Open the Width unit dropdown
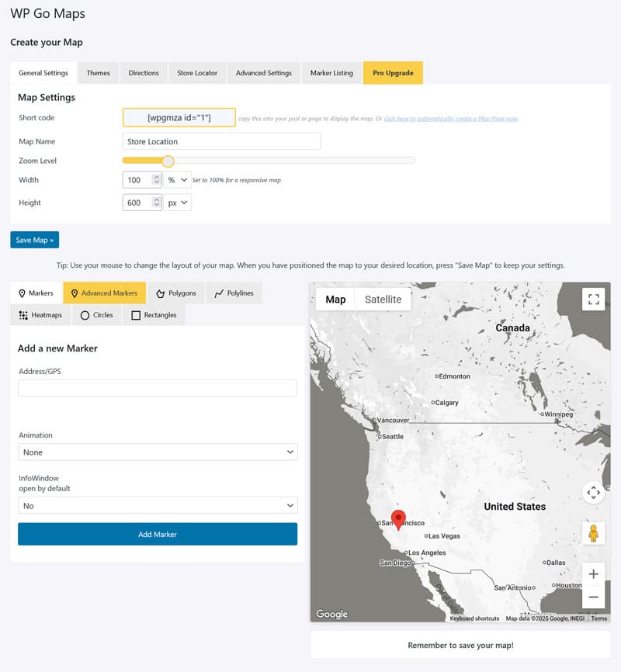 (177, 180)
